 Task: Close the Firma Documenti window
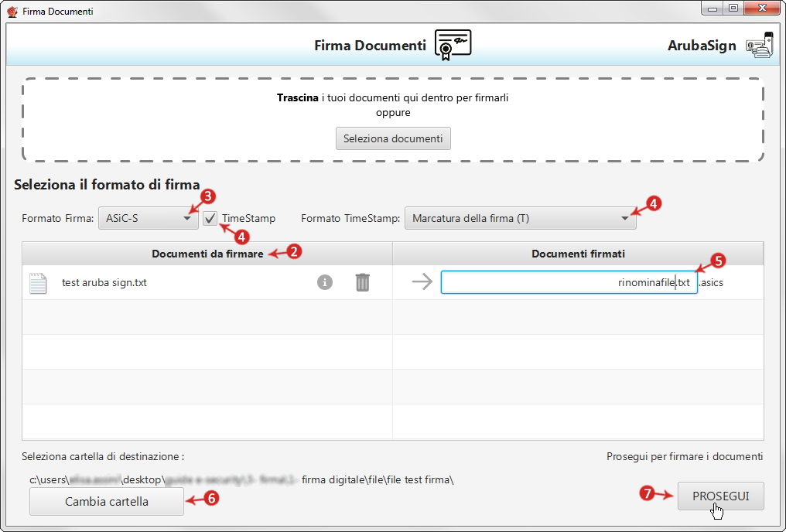[x=762, y=9]
